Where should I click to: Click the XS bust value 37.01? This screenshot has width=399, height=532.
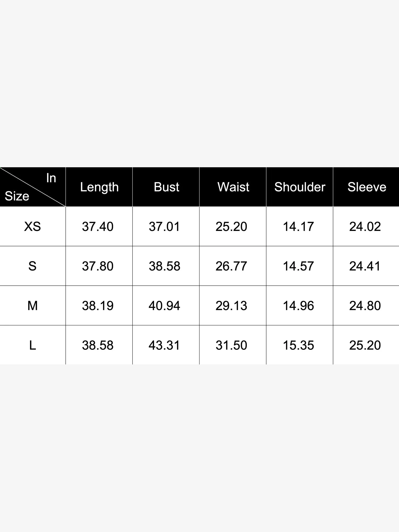pos(164,227)
